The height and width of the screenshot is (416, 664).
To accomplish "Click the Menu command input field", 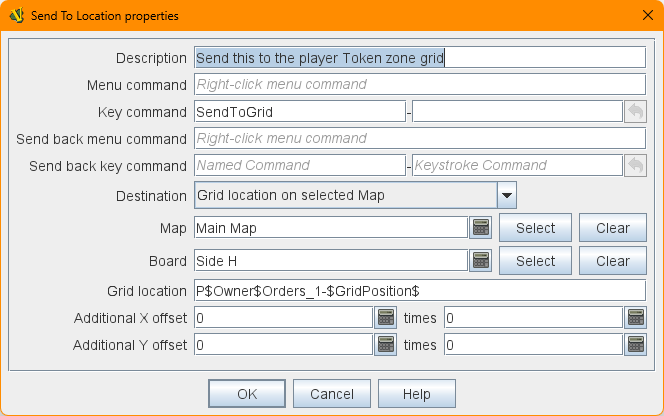I will point(420,85).
